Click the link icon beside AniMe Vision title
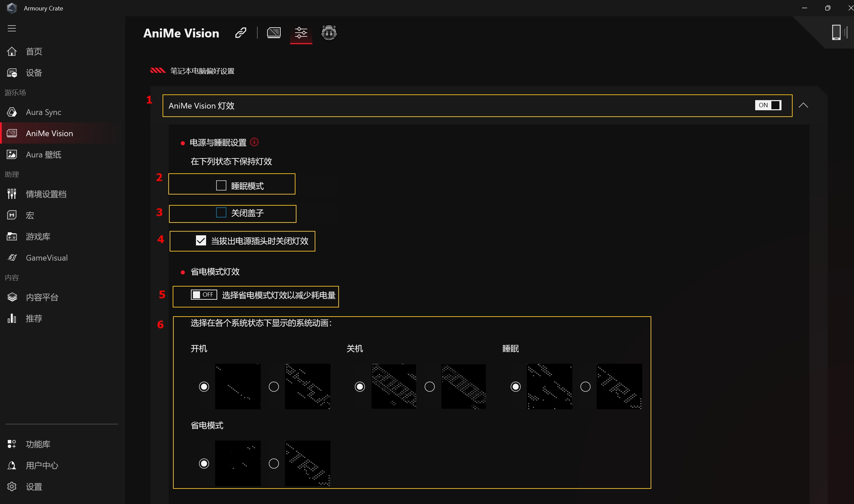854x504 pixels. [x=241, y=33]
